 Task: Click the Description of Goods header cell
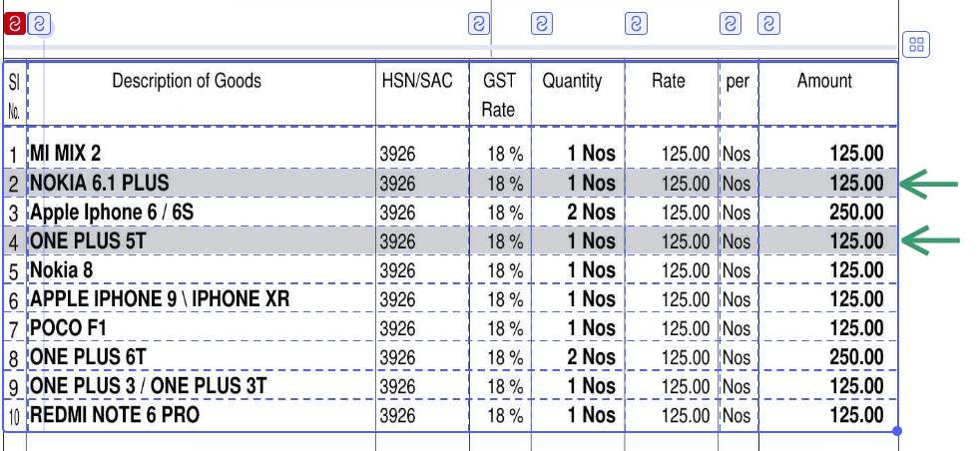tap(202, 94)
